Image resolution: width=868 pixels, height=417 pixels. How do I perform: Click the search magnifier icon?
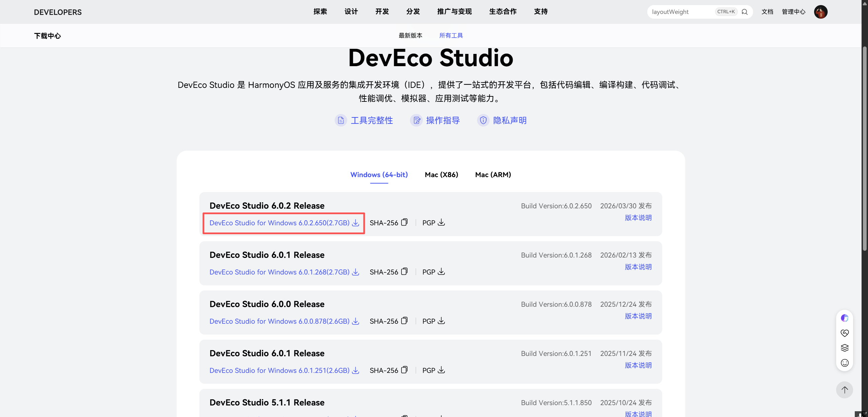(x=745, y=12)
